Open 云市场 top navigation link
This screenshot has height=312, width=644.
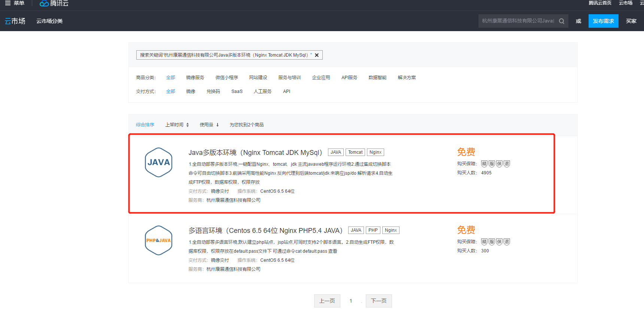[626, 3]
